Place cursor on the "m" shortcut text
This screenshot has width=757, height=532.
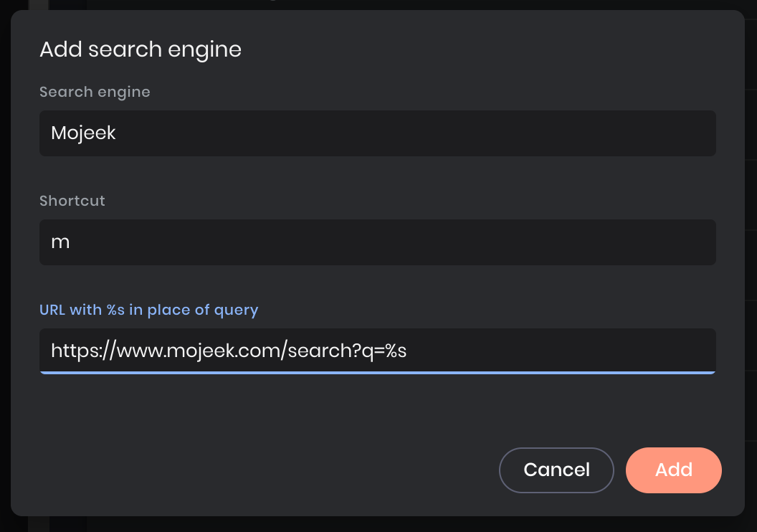point(60,242)
